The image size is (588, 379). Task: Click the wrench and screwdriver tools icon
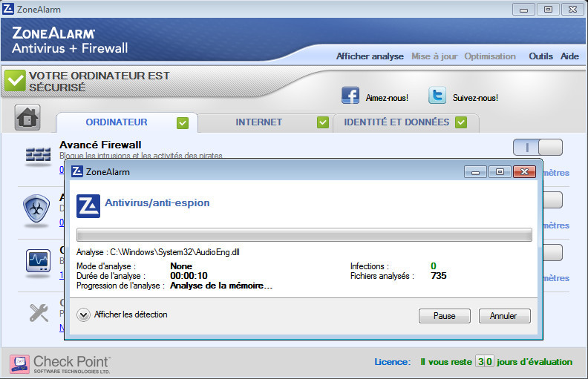click(x=39, y=313)
